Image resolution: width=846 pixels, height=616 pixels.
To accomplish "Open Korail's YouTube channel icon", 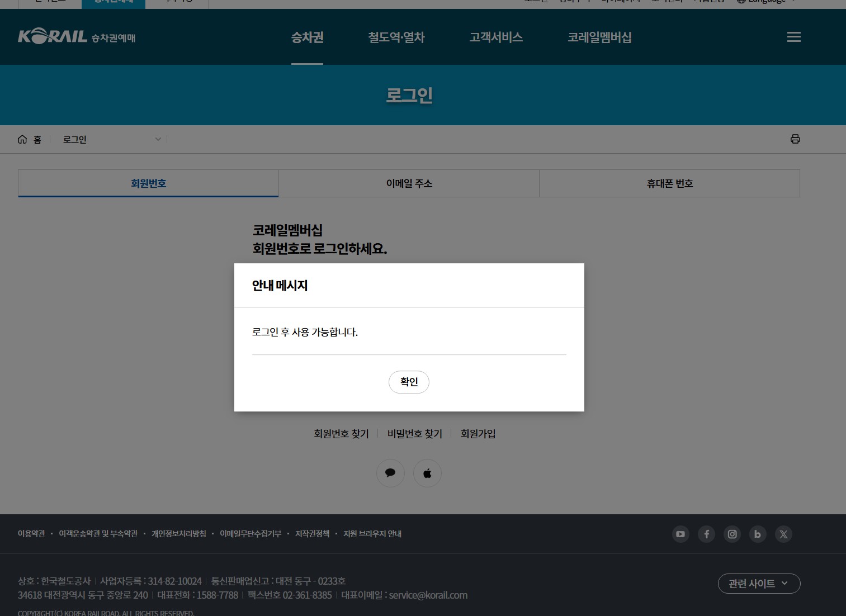I will [680, 534].
